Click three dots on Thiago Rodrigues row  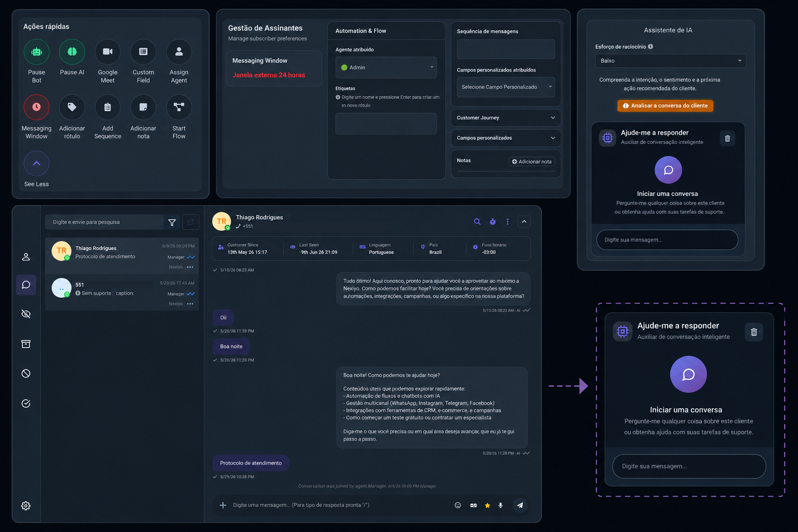pos(190,267)
